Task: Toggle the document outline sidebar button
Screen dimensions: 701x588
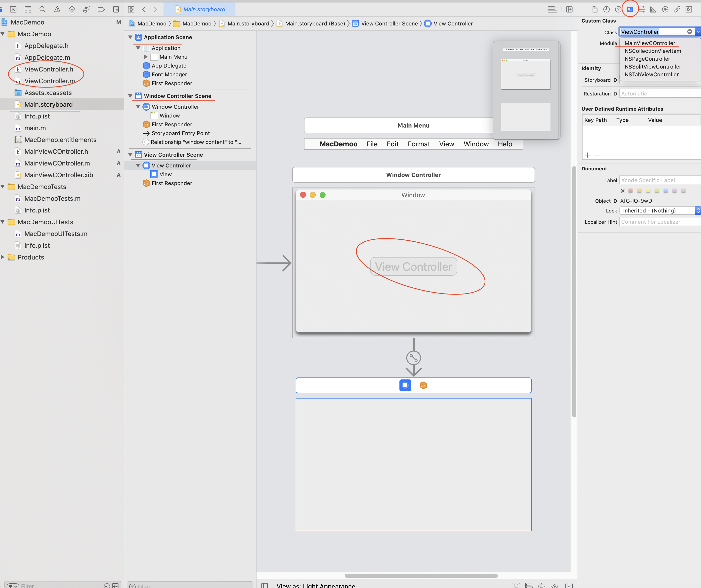Action: point(264,585)
